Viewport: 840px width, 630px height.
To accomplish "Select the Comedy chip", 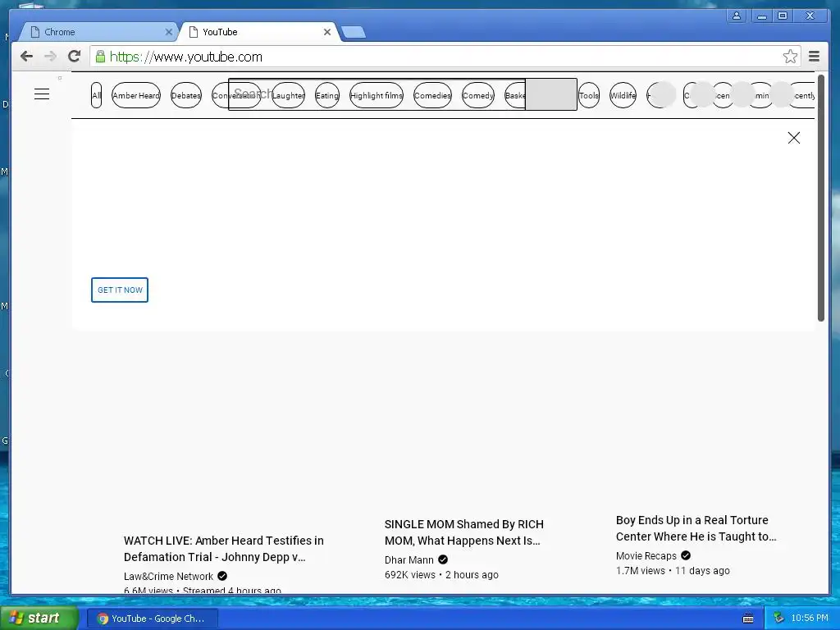I will 478,95.
